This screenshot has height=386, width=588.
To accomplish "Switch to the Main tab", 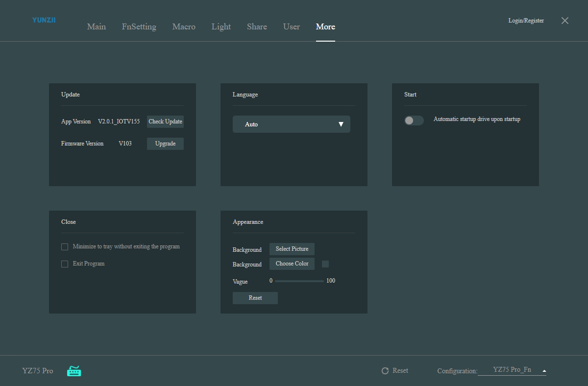I will (x=97, y=26).
